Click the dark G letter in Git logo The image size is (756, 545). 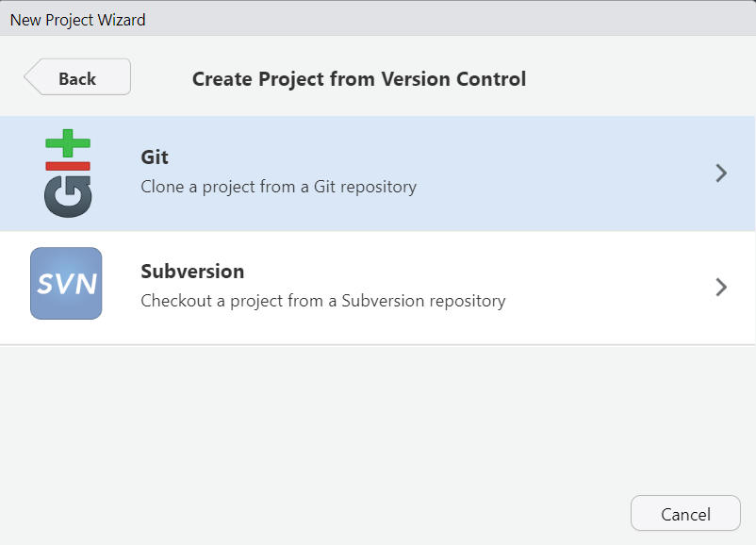[68, 195]
